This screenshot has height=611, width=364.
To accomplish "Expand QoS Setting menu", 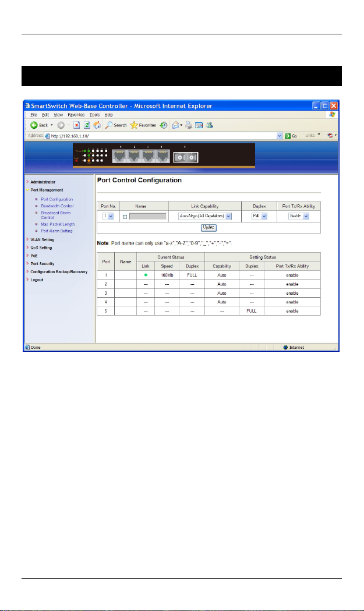I will (41, 248).
